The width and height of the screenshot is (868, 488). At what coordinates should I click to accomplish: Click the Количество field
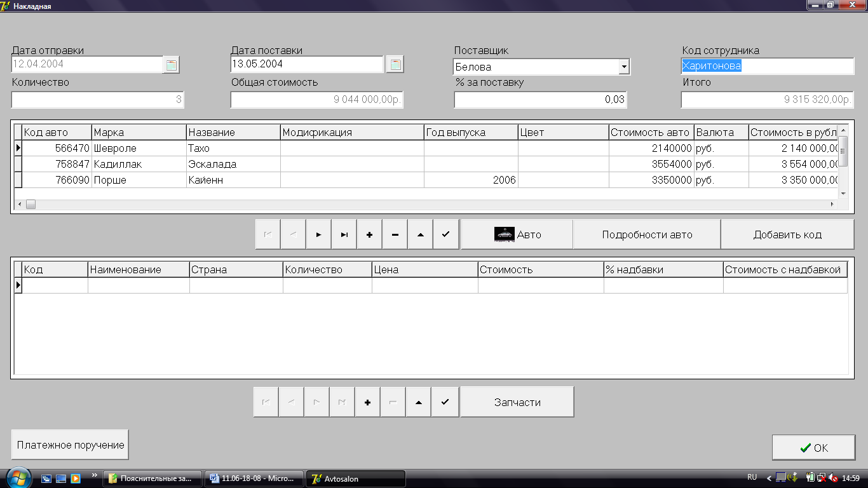pyautogui.click(x=97, y=100)
